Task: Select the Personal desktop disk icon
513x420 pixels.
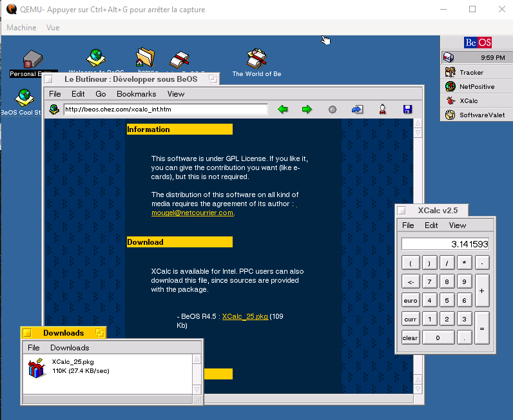Action: tap(33, 59)
